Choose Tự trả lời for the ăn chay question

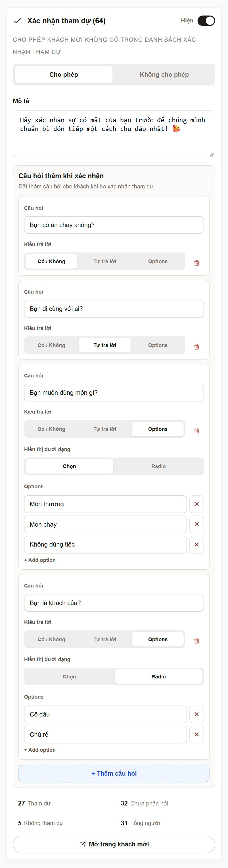(105, 261)
